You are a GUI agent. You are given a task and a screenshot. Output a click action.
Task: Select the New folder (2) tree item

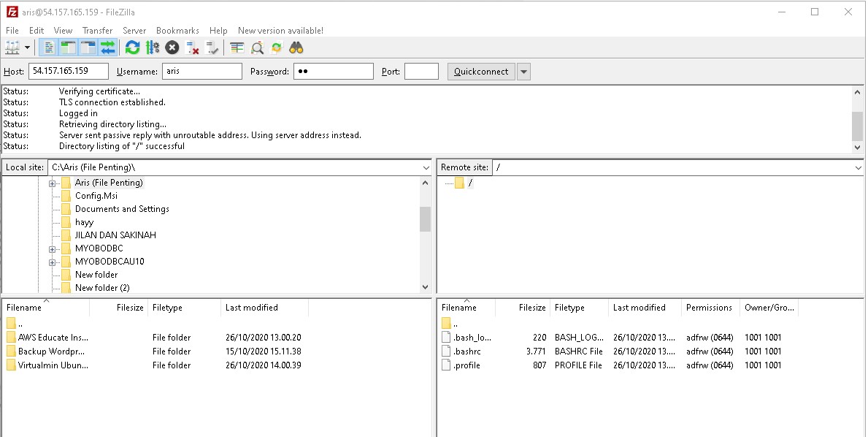[102, 287]
